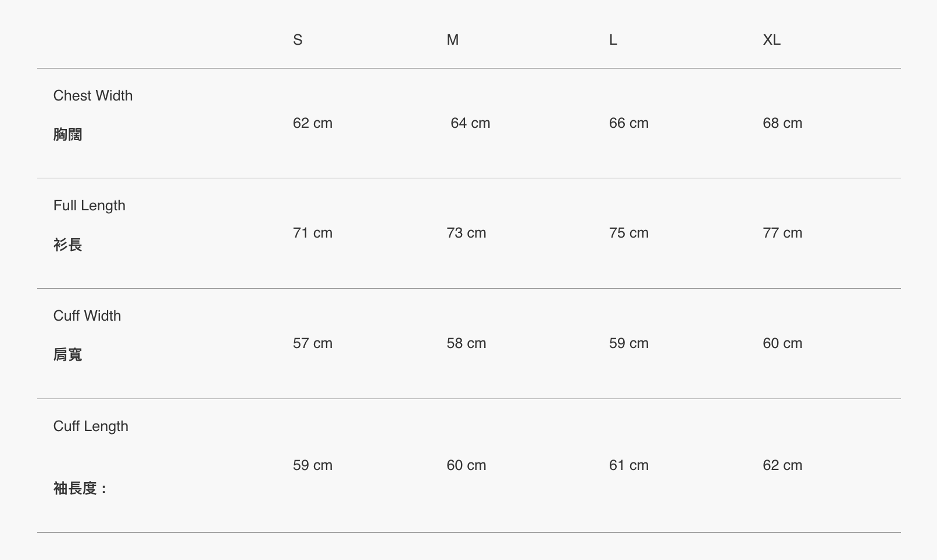The height and width of the screenshot is (560, 937).
Task: Click the 61 cm cuff length cell
Action: coord(629,465)
